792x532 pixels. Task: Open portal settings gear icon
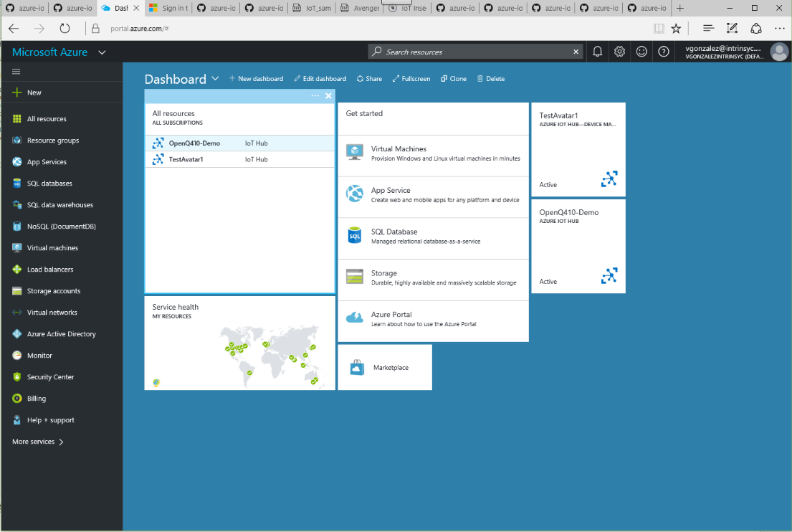coord(619,52)
